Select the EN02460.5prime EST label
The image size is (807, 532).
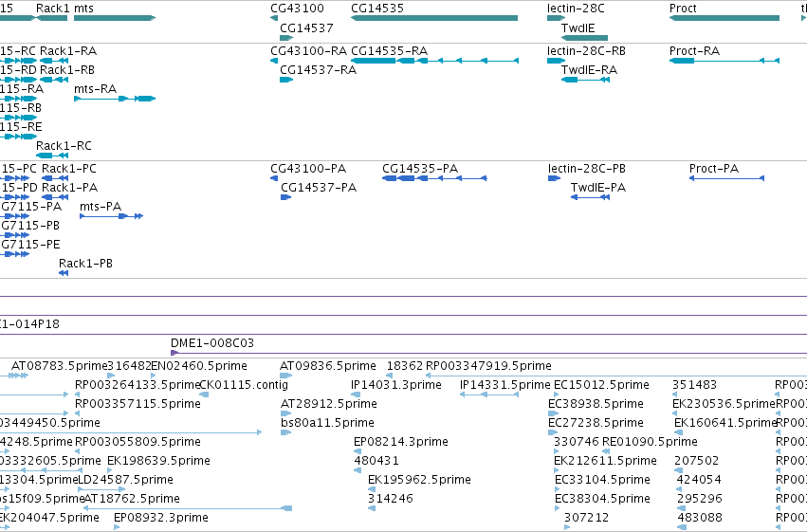pyautogui.click(x=199, y=366)
